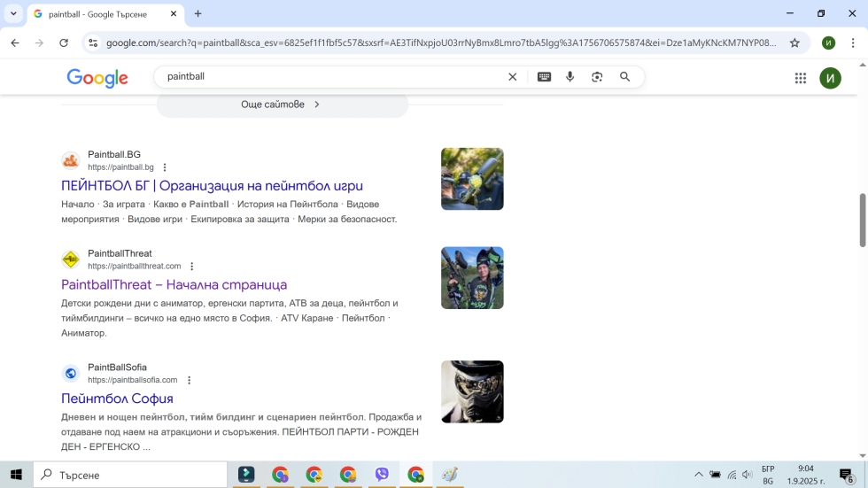This screenshot has height=488, width=868.
Task: Open Paintball.BG result thumbnail image
Action: (x=472, y=179)
